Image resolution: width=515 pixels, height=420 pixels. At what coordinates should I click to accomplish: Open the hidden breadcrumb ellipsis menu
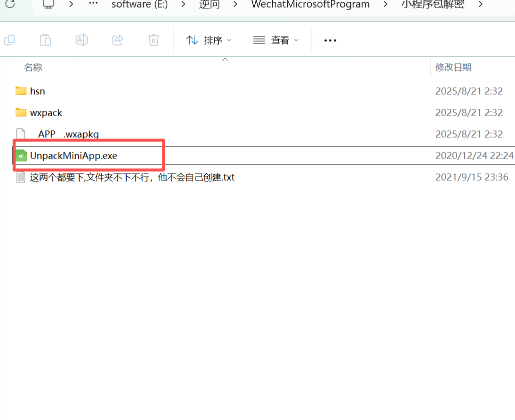[93, 3]
